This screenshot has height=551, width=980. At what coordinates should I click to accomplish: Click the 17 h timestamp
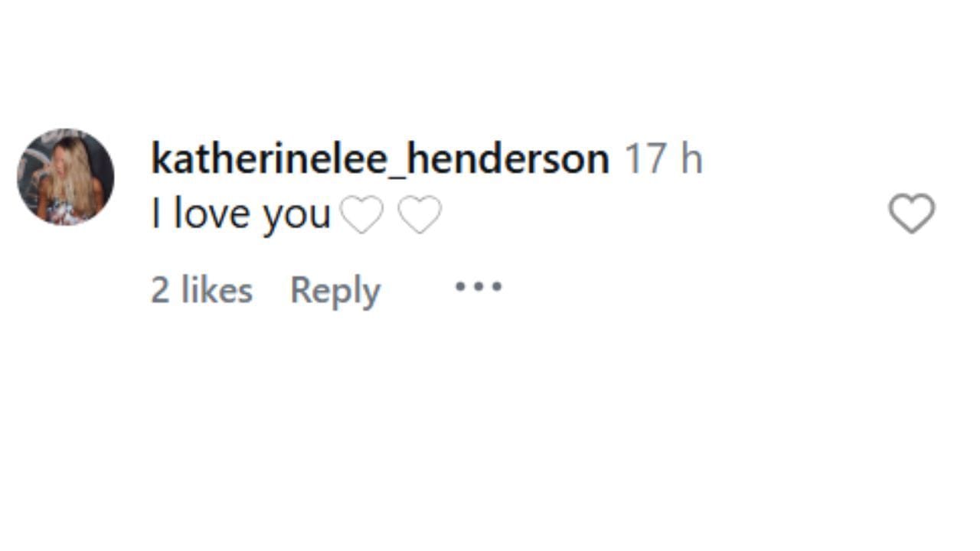click(663, 159)
